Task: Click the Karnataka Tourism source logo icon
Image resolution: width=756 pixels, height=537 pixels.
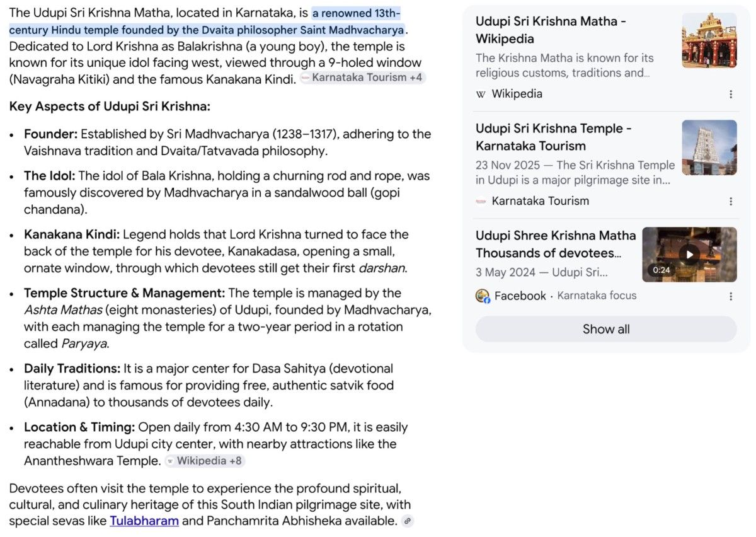Action: point(481,201)
